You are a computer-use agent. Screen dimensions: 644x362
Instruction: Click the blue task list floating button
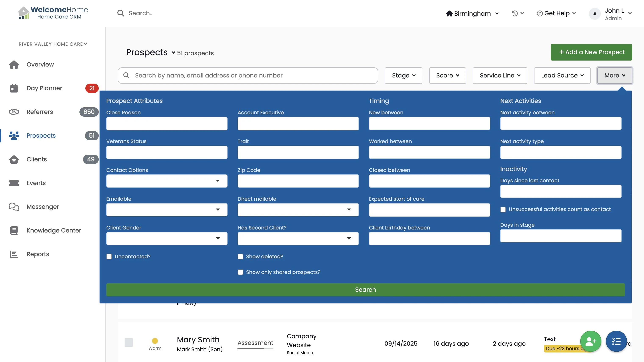point(616,341)
